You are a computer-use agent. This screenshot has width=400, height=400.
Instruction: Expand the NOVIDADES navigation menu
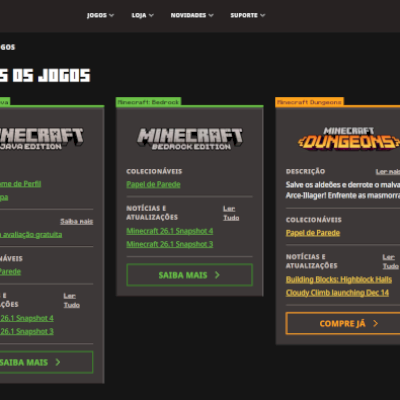[192, 15]
